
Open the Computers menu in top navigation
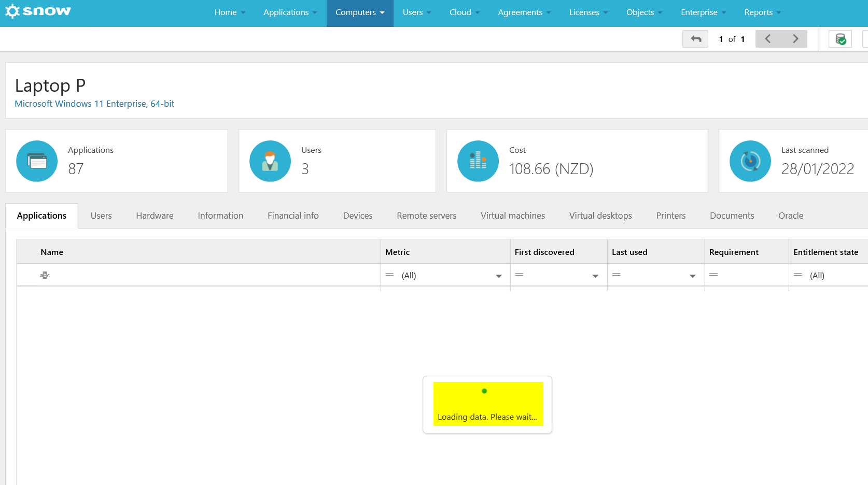(x=360, y=12)
